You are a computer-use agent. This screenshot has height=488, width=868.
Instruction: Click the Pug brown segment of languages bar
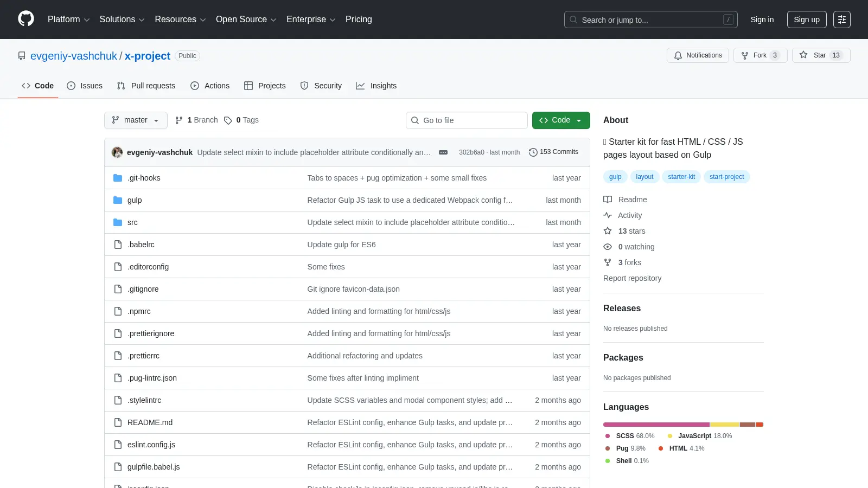click(748, 425)
